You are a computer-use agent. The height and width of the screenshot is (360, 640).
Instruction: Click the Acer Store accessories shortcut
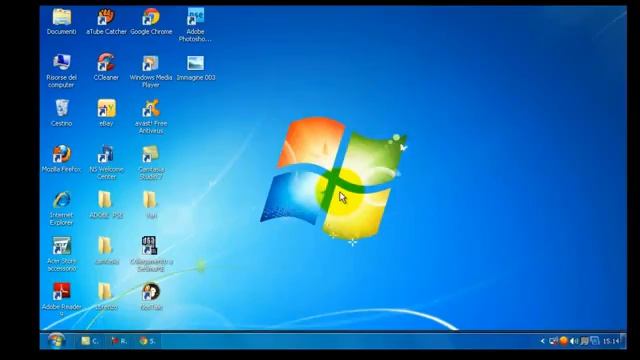pos(62,254)
